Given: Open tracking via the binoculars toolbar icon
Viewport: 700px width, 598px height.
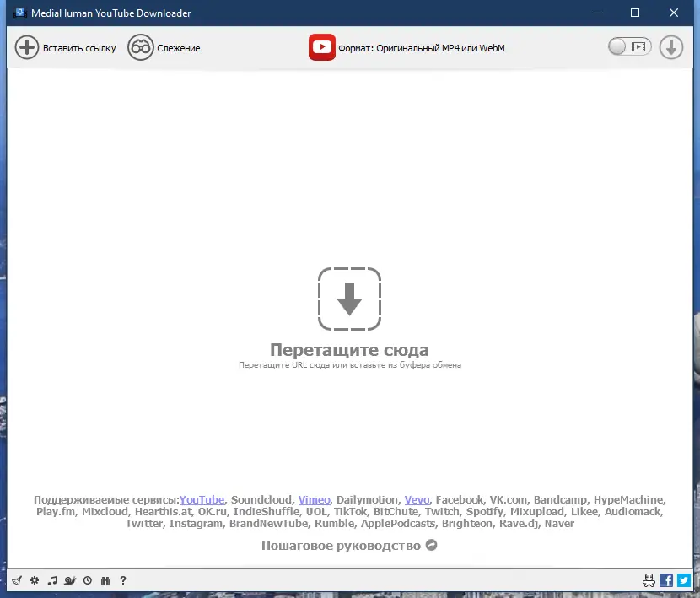Looking at the screenshot, I should (141, 47).
